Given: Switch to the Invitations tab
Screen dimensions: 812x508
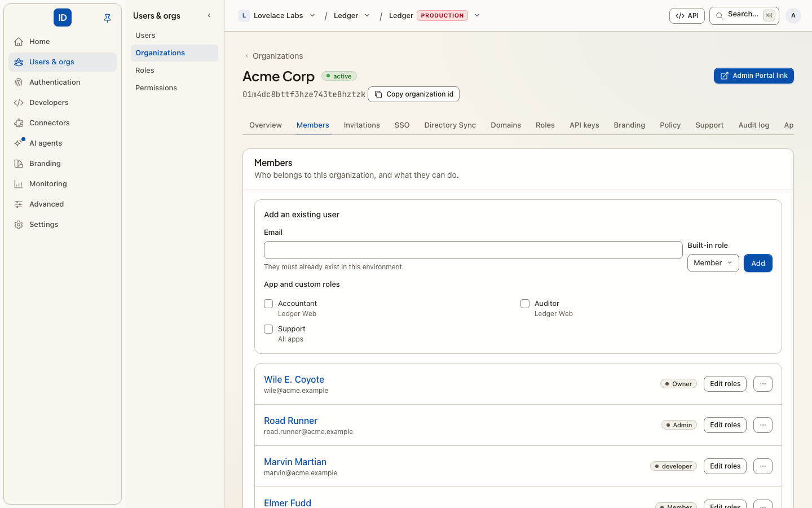Looking at the screenshot, I should pyautogui.click(x=362, y=125).
